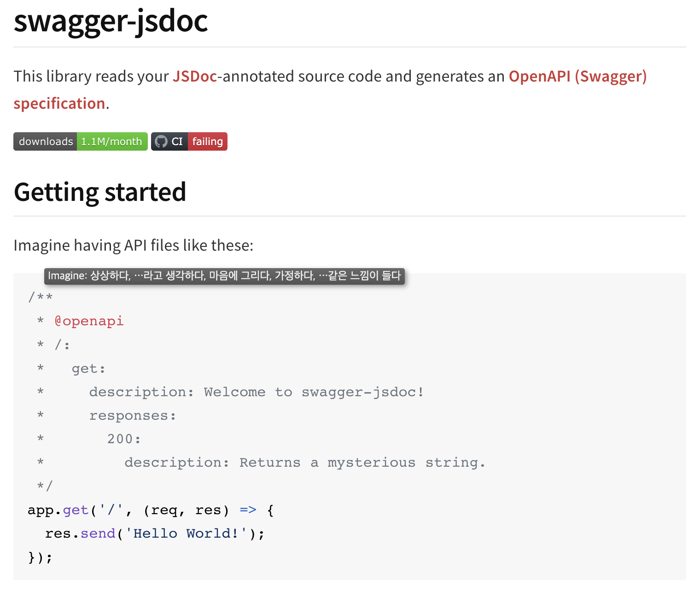This screenshot has height=598, width=700.
Task: Click the Getting started heading
Action: tap(100, 192)
